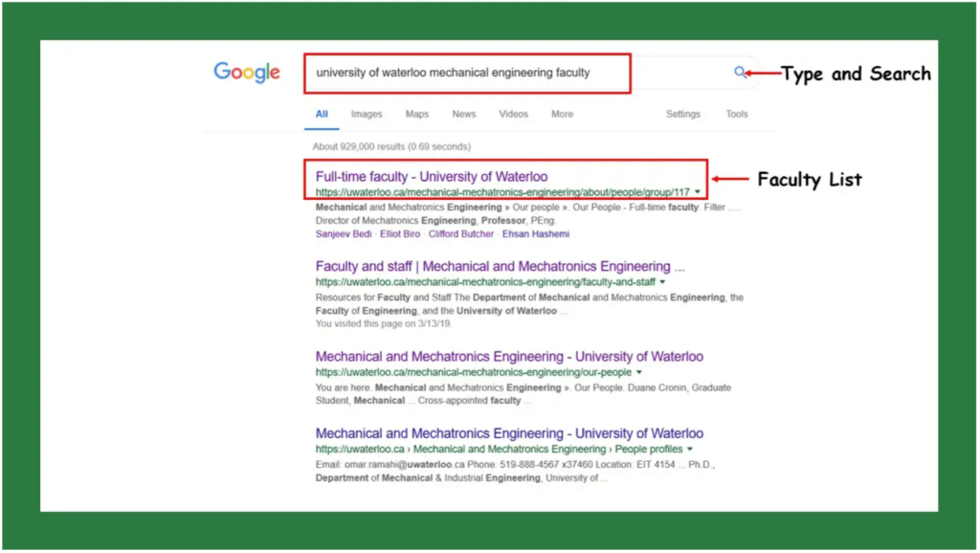Open Mechanical and Mechatronics result with People profiles

click(x=509, y=433)
